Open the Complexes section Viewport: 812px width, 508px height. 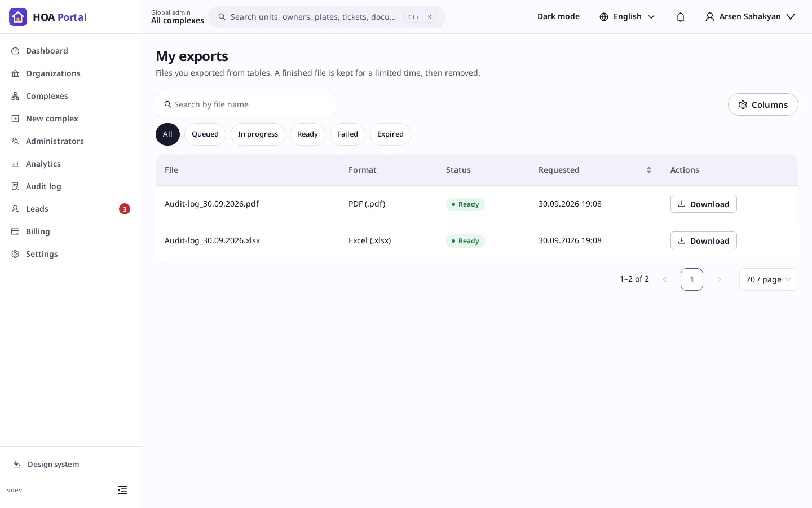(x=70, y=96)
